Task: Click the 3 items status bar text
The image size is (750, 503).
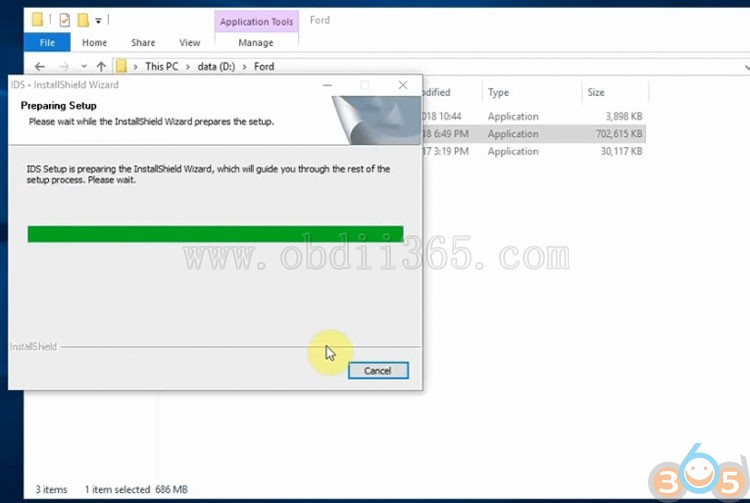Action: click(x=51, y=489)
